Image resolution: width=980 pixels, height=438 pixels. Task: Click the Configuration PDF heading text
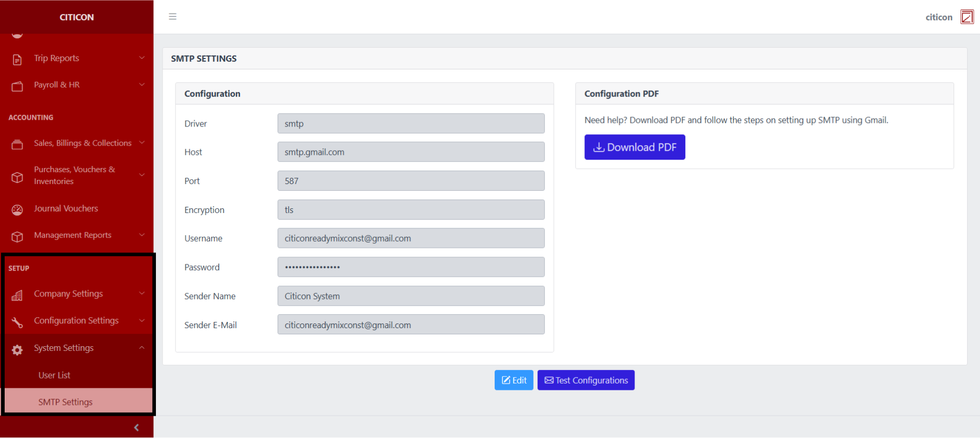pos(622,94)
